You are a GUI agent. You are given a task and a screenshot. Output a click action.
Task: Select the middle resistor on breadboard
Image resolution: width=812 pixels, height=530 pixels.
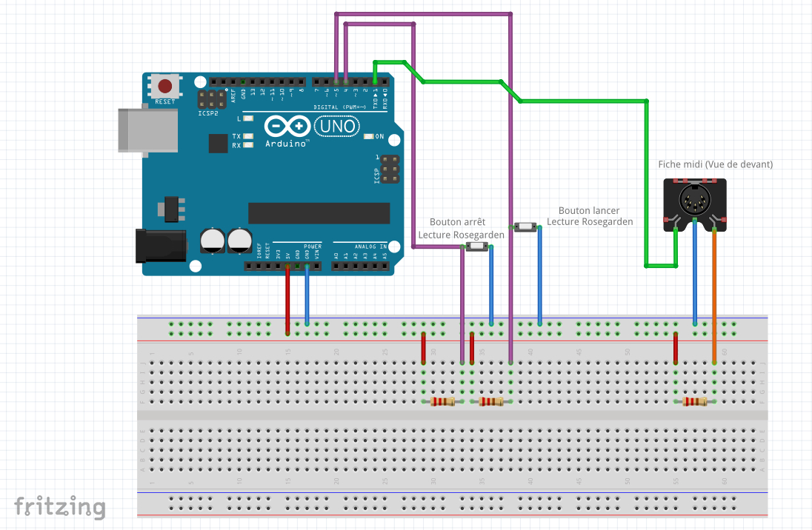click(x=491, y=402)
